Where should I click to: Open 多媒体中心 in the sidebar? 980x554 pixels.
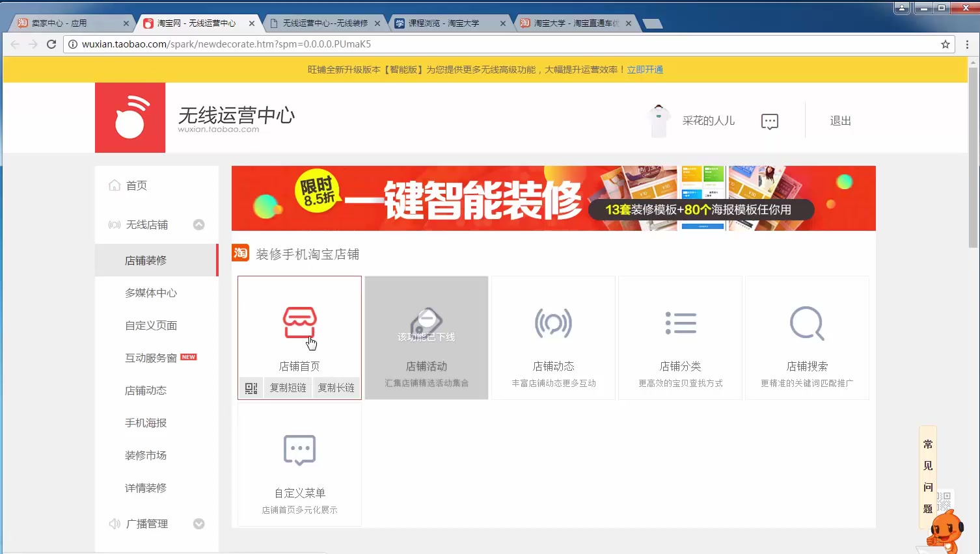coord(151,293)
